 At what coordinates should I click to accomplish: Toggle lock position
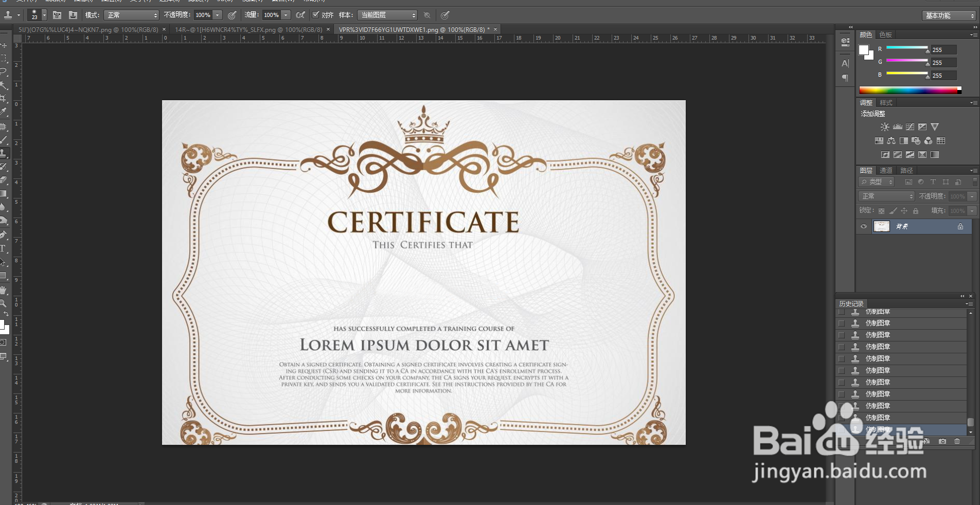[904, 211]
